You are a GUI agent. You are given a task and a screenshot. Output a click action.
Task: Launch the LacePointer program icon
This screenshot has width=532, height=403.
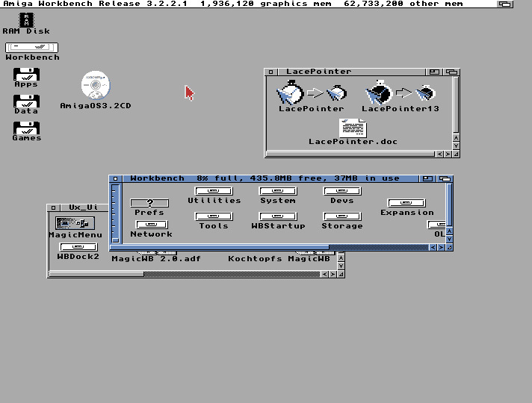(311, 93)
